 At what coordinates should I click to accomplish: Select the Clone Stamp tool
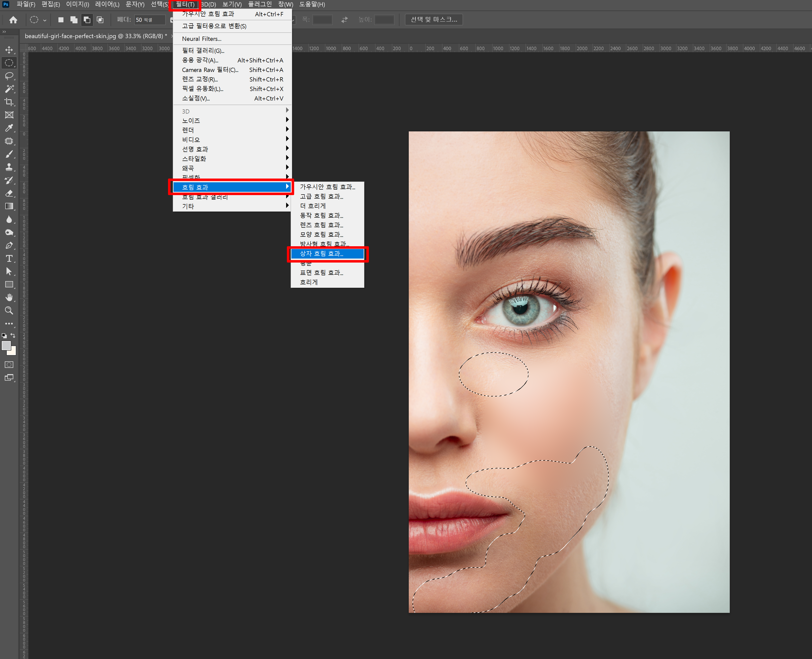[x=9, y=167]
